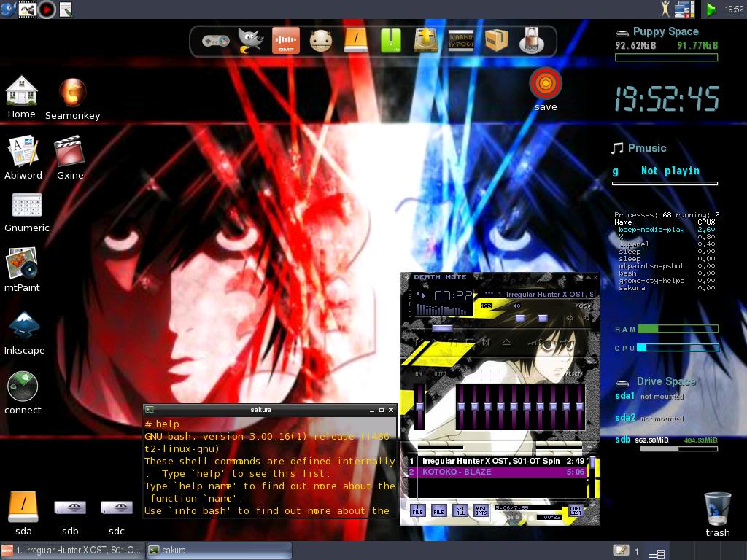Click the yellow figure tray icon

(x=665, y=9)
